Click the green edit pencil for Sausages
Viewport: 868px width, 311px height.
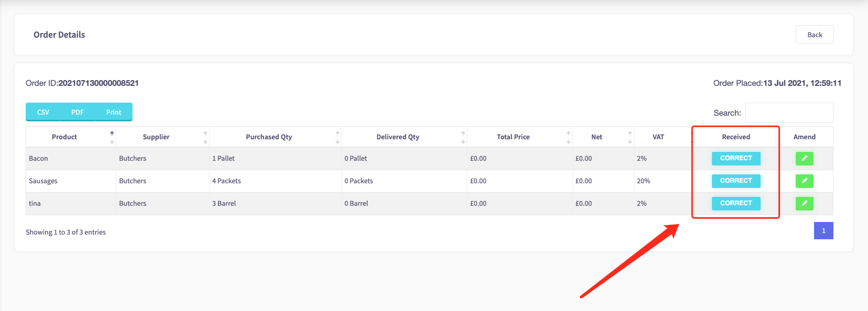(804, 181)
